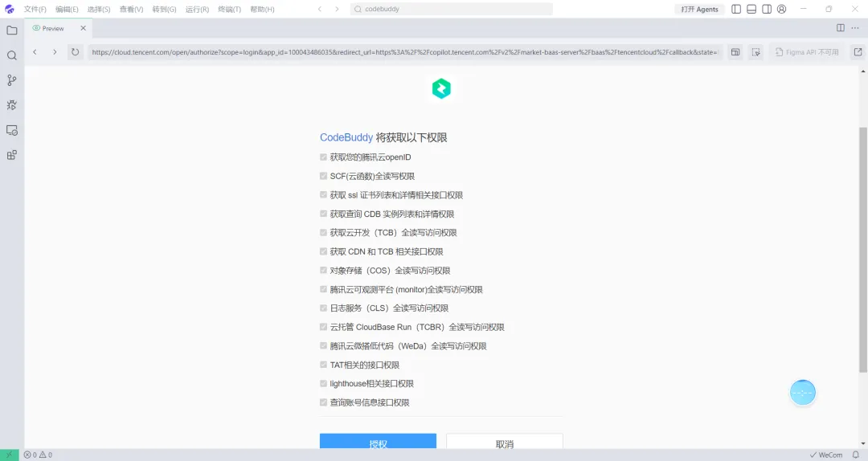Screen dimensions: 868x461
Task: Go forward in the preview browser
Action: [55, 52]
